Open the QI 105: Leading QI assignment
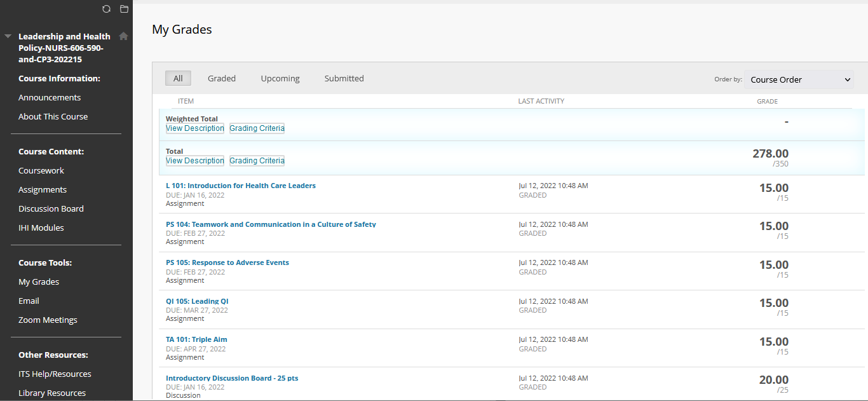This screenshot has width=868, height=401. coord(197,301)
